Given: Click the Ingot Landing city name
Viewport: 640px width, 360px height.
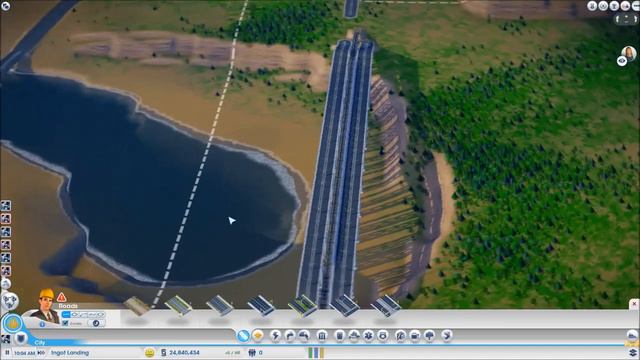Looking at the screenshot, I should tap(70, 352).
